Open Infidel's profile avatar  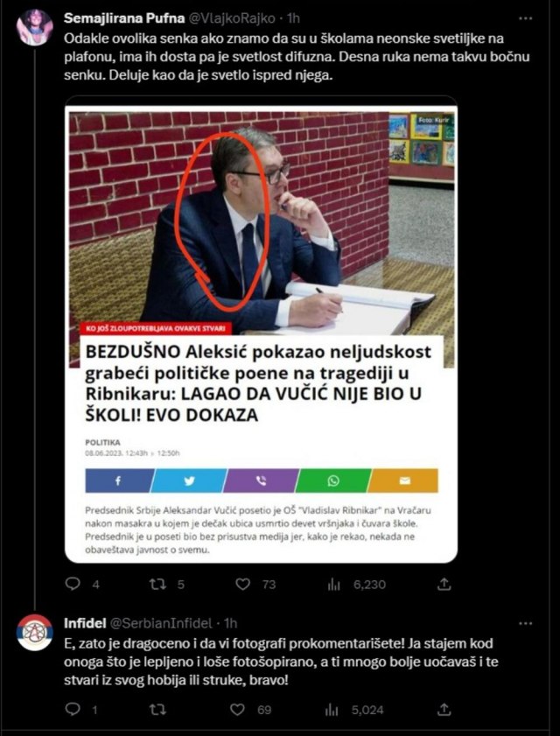[x=35, y=632]
